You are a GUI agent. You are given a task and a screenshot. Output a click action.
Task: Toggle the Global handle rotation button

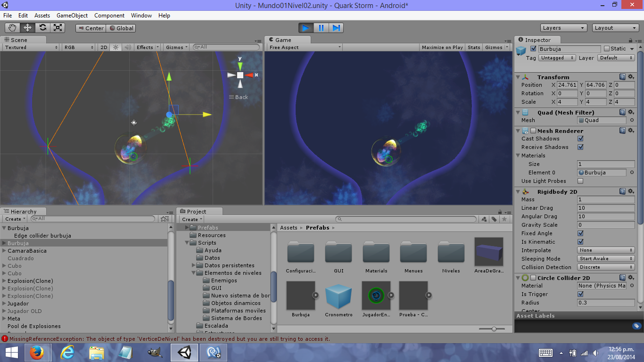pos(121,28)
